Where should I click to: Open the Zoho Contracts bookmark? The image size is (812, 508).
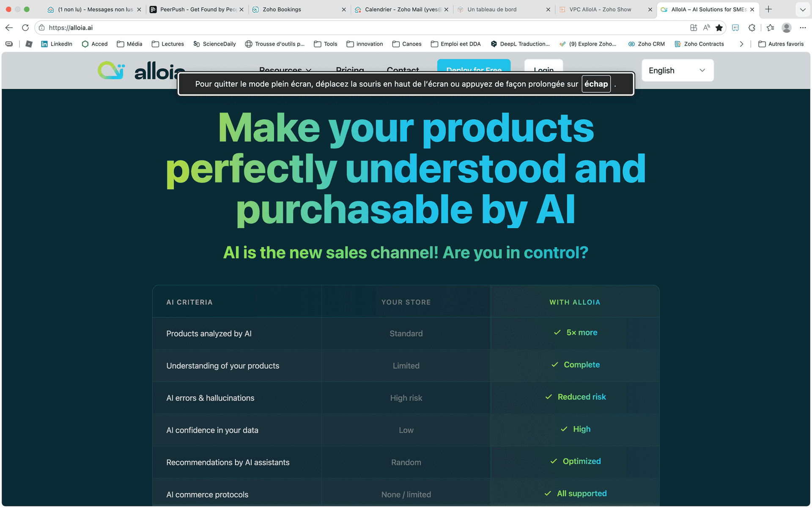(x=699, y=44)
